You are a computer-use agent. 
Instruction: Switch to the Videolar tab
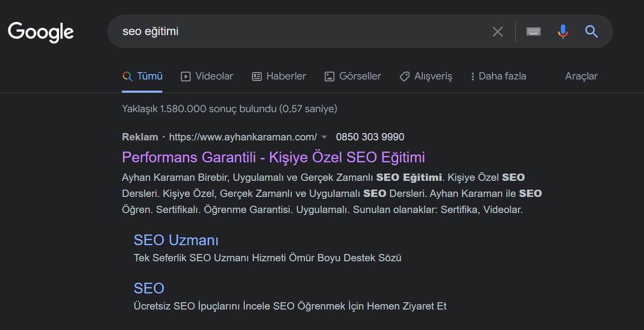207,77
